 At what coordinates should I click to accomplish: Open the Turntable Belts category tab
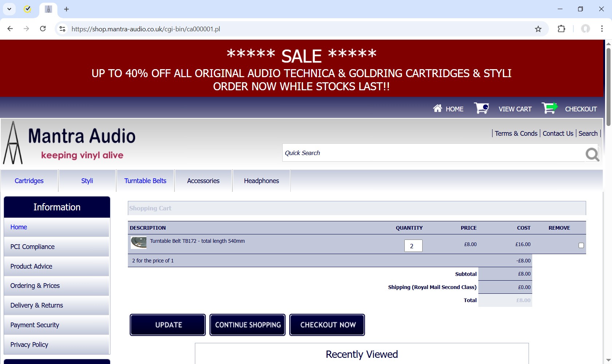tap(145, 181)
